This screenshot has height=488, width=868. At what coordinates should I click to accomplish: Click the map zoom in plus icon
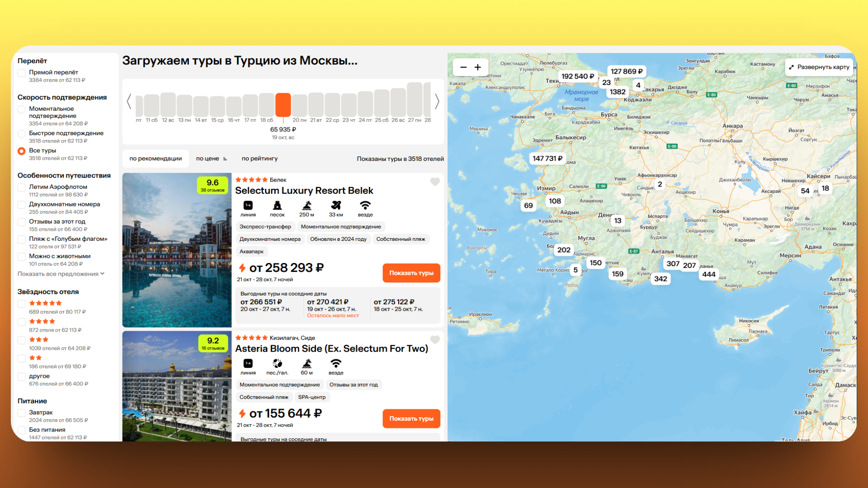[478, 67]
